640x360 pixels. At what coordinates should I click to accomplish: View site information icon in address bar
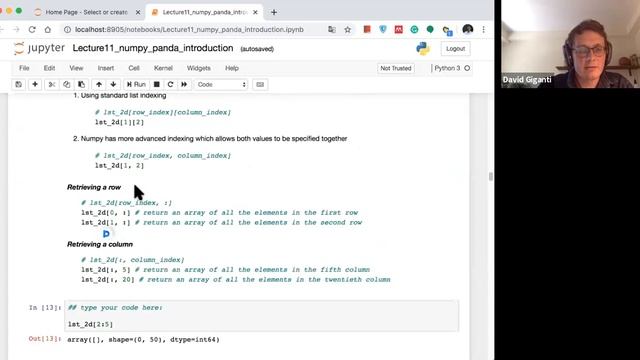coord(67,29)
